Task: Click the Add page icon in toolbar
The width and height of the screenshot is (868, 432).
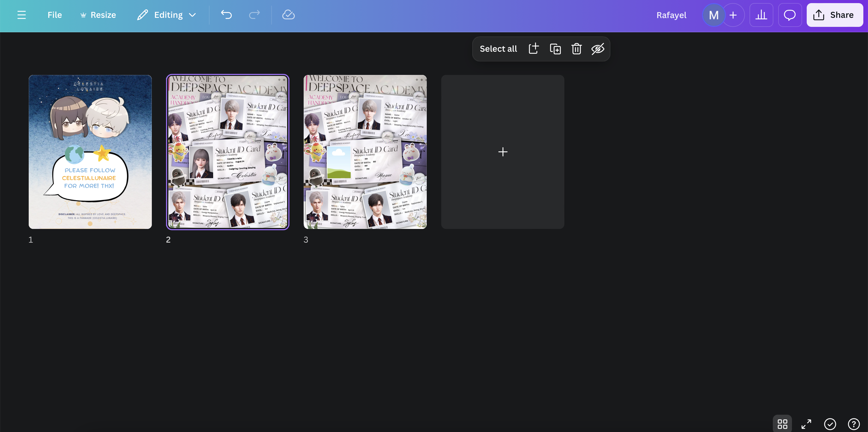Action: (x=534, y=49)
